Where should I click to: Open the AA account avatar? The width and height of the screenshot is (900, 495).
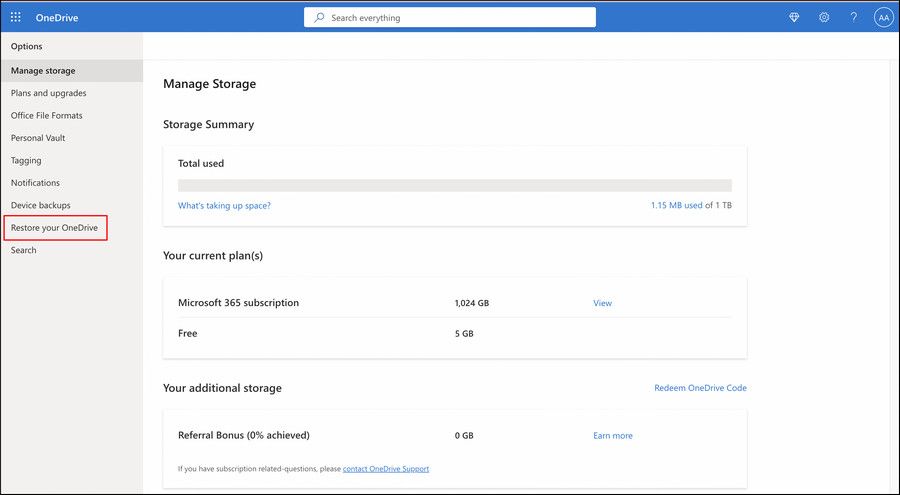coord(883,18)
